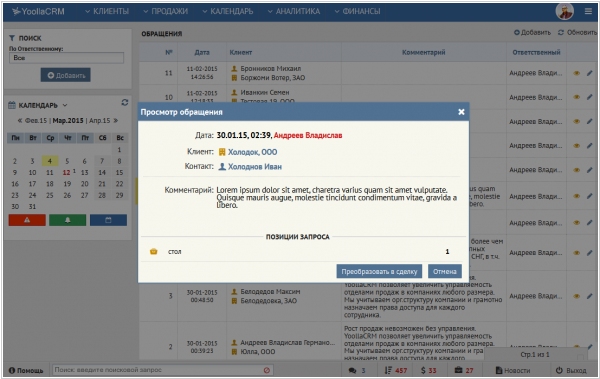This screenshot has height=379, width=600.
Task: Open briefcase counter showing 27
Action: click(x=464, y=371)
